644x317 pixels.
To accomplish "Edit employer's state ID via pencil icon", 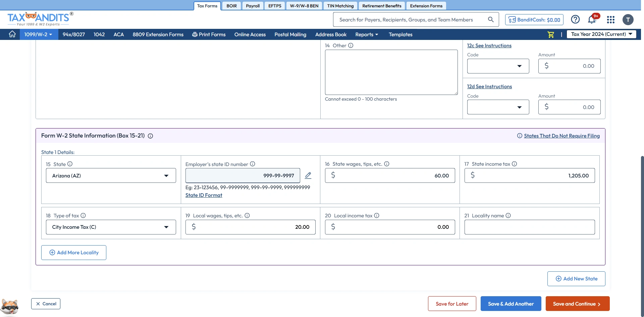I will pyautogui.click(x=308, y=175).
